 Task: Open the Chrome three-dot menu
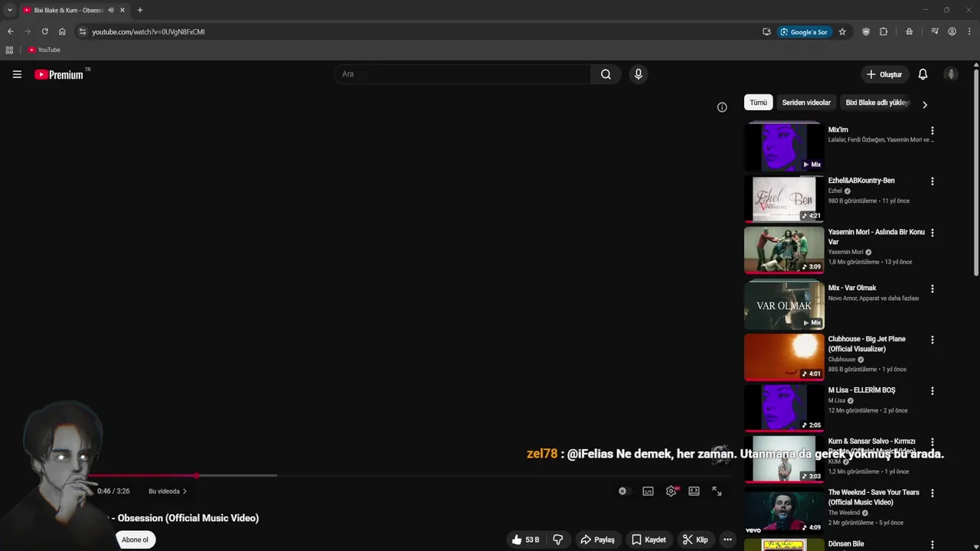(x=969, y=31)
